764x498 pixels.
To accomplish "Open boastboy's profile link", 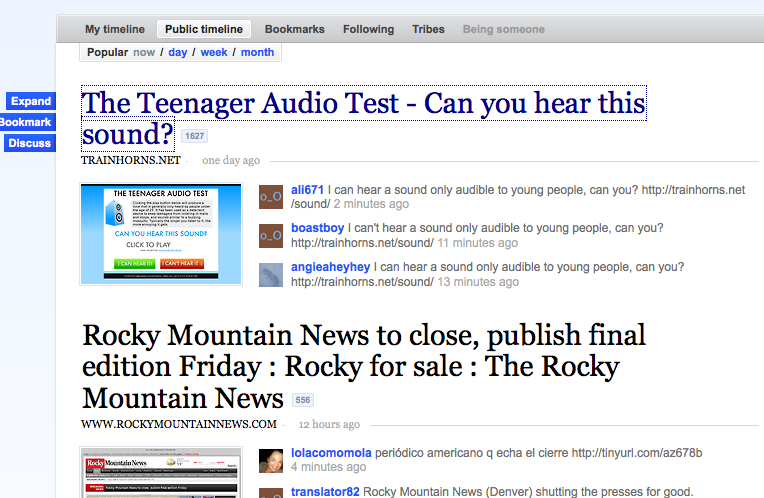I will click(317, 228).
